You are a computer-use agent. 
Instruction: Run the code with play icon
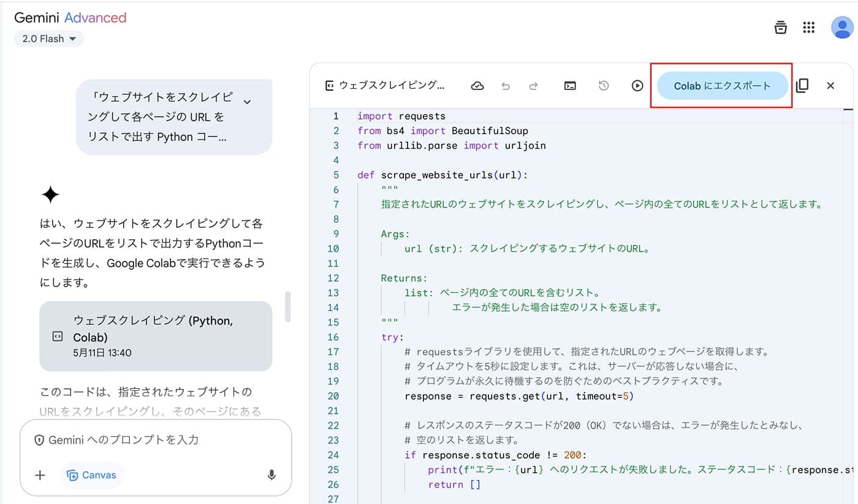click(x=637, y=86)
